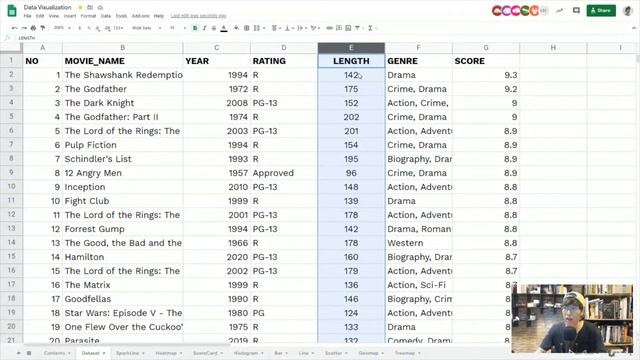Viewport: 640px width, 360px height.
Task: Select column E header
Action: click(351, 48)
